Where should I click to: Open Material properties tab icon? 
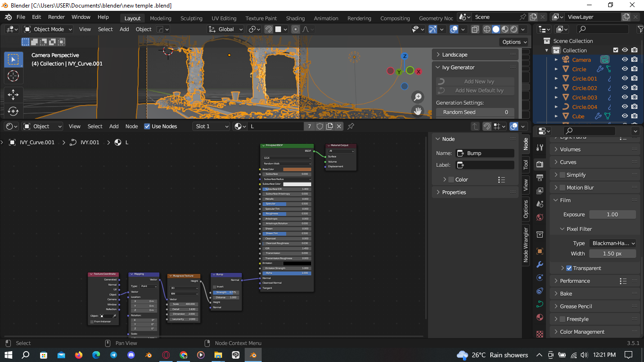pyautogui.click(x=540, y=317)
